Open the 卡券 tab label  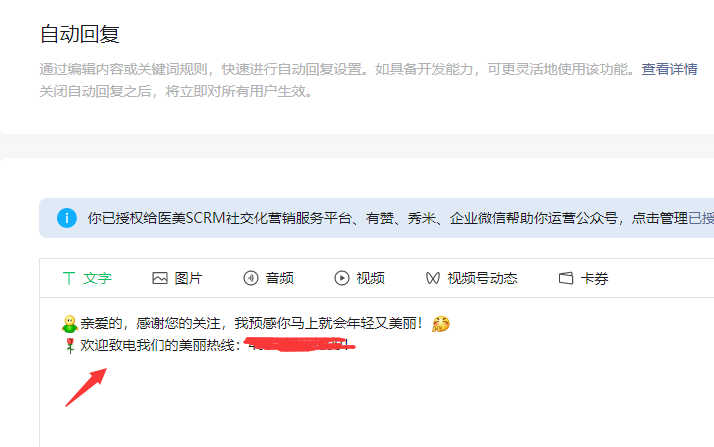tap(595, 278)
